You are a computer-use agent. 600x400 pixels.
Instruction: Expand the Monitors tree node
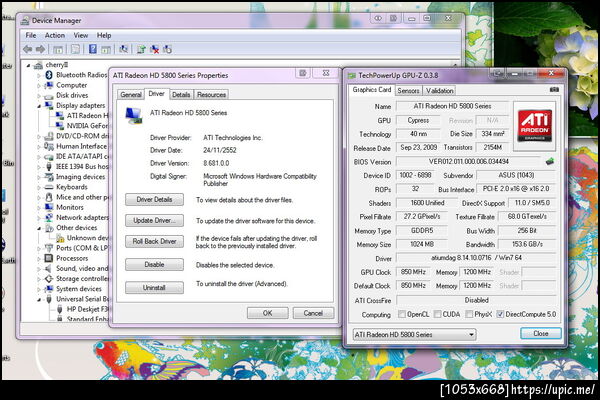click(x=39, y=208)
